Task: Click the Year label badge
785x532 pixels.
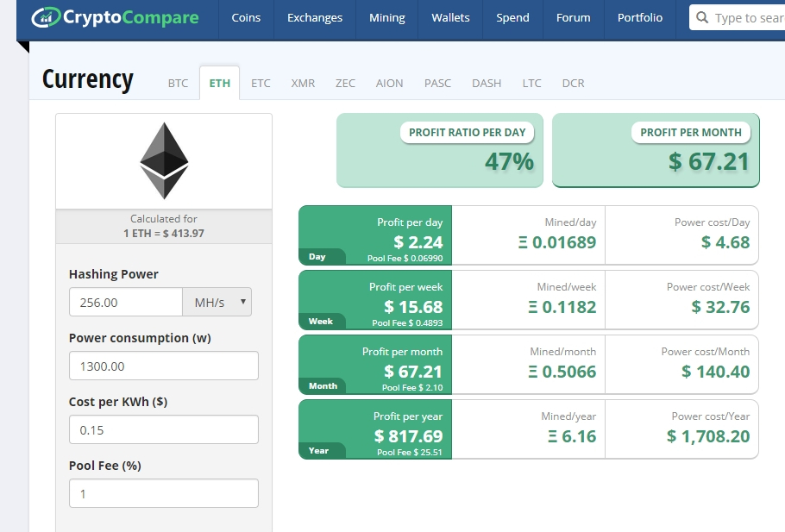Action: (322, 450)
